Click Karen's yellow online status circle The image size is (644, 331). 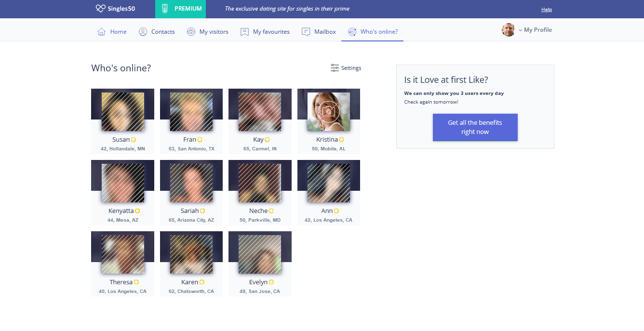pos(202,282)
